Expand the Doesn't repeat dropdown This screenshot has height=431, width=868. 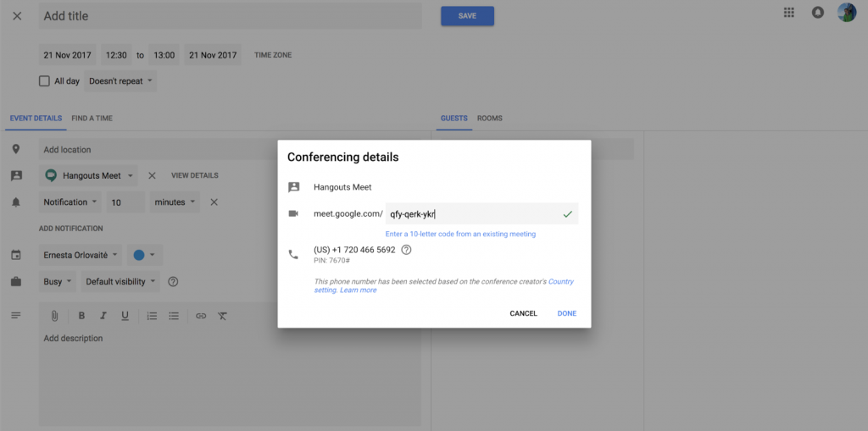click(121, 81)
